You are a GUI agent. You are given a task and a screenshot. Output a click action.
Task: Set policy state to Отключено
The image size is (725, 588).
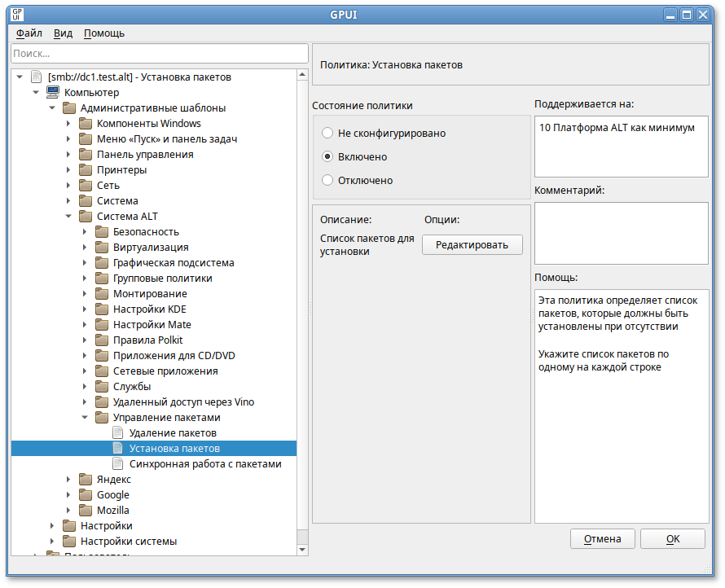(327, 180)
